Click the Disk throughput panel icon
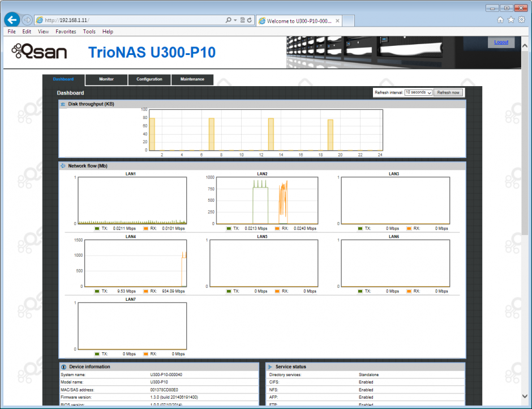532x409 pixels. [x=63, y=104]
